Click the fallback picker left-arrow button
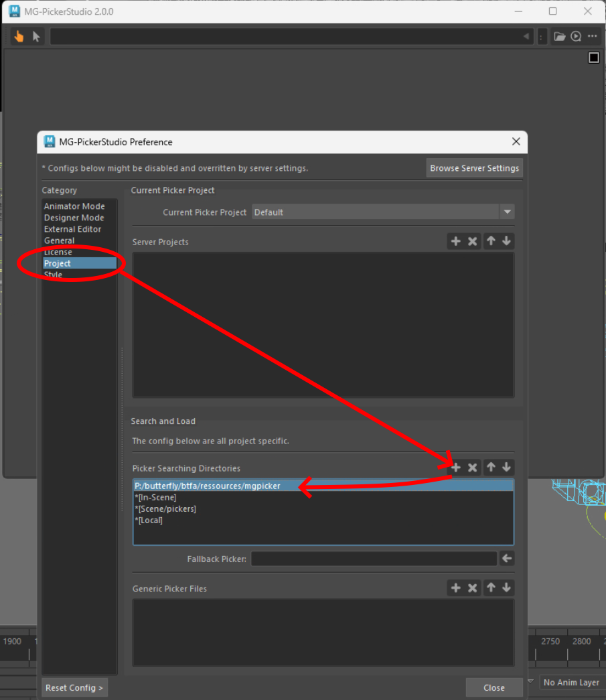Viewport: 606px width, 700px height. click(507, 558)
